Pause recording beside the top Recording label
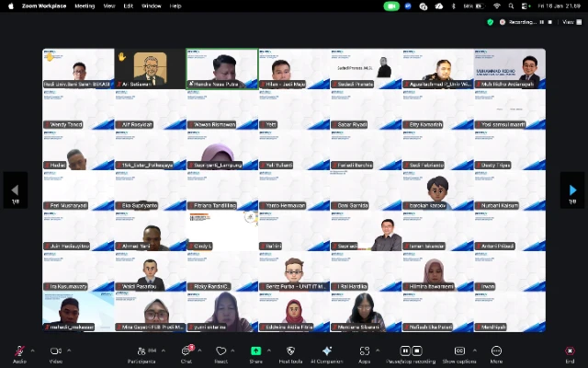The height and width of the screenshot is (368, 588). tap(541, 22)
